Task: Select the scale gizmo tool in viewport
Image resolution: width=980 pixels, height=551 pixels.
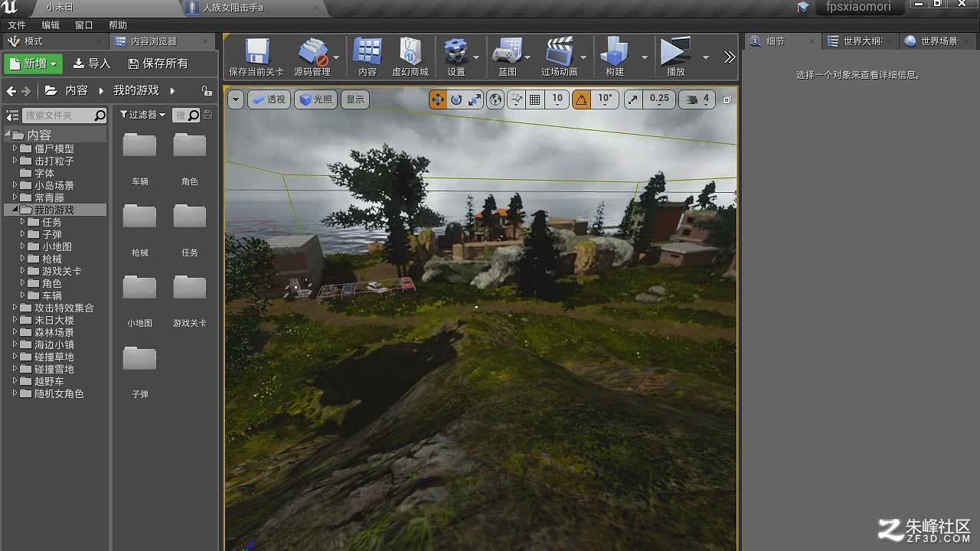Action: pyautogui.click(x=475, y=99)
